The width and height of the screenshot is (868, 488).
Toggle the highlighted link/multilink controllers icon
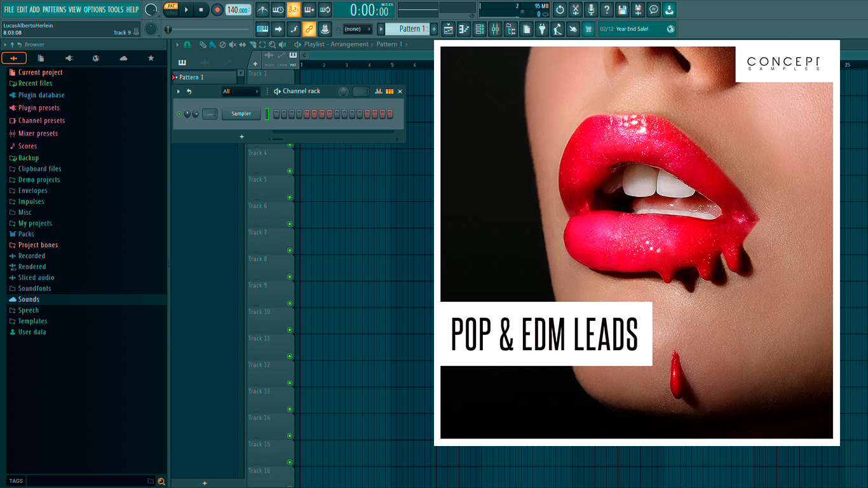[x=309, y=29]
